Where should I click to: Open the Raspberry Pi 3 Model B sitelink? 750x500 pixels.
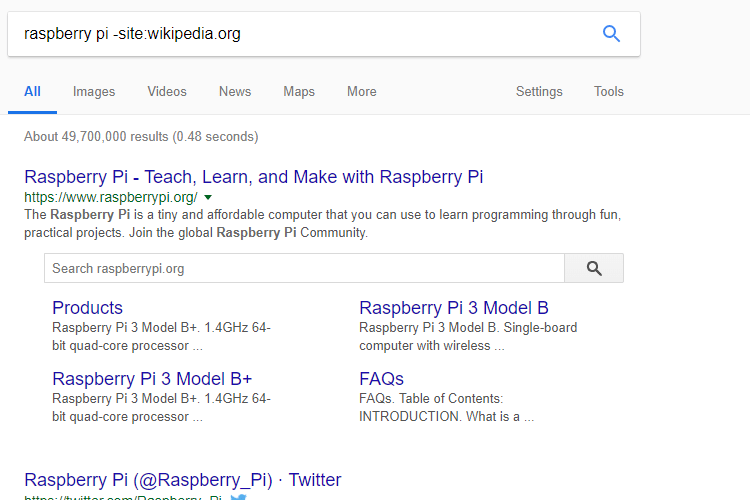pyautogui.click(x=453, y=308)
